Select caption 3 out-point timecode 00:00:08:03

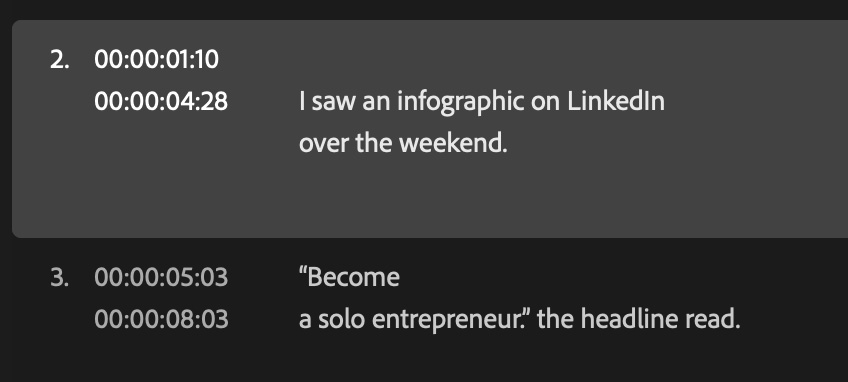pos(161,319)
